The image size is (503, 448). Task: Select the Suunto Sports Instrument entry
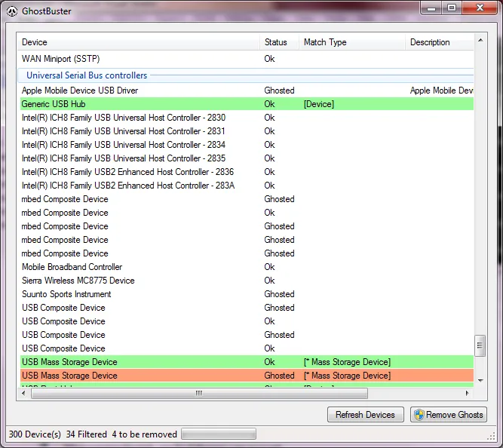(66, 294)
